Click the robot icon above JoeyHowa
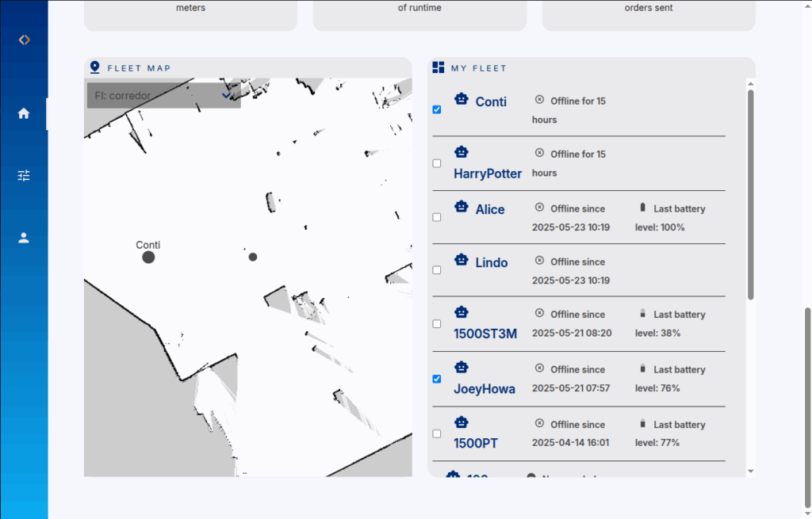Screen dimensions: 812x519 click(462, 368)
